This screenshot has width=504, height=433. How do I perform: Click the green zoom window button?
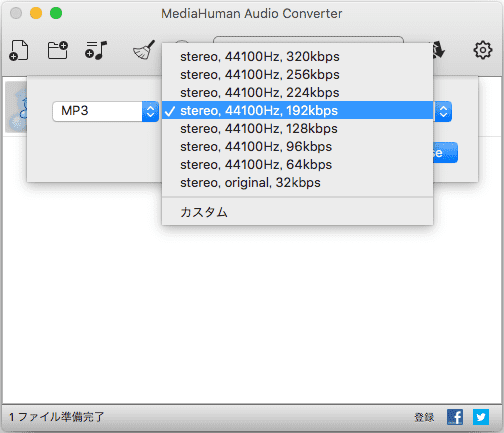point(56,13)
